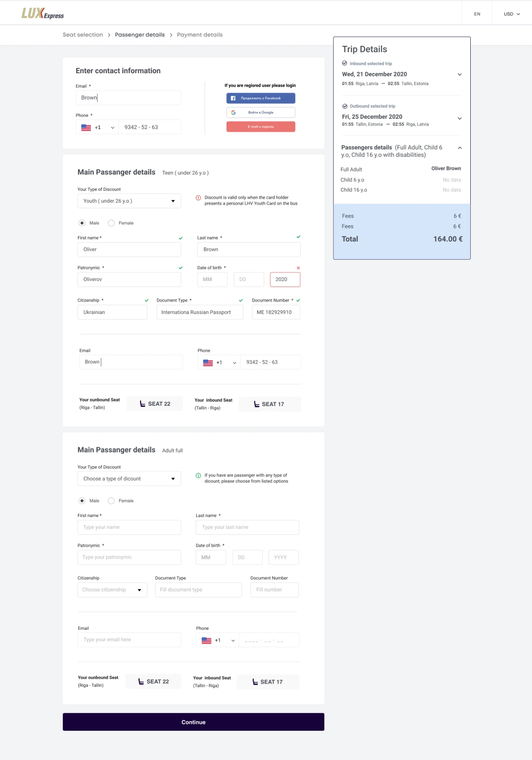532x760 pixels.
Task: Open the USD currency dropdown
Action: (512, 14)
